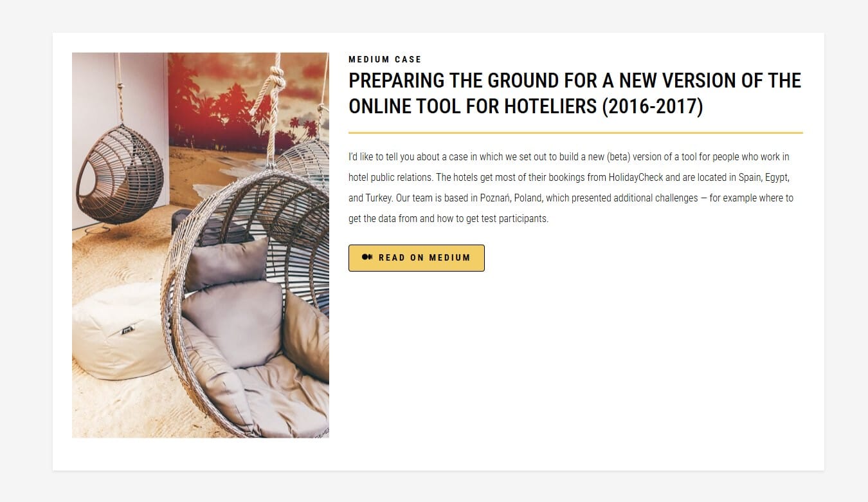Click the small hanging chair in the photo

coord(120,174)
